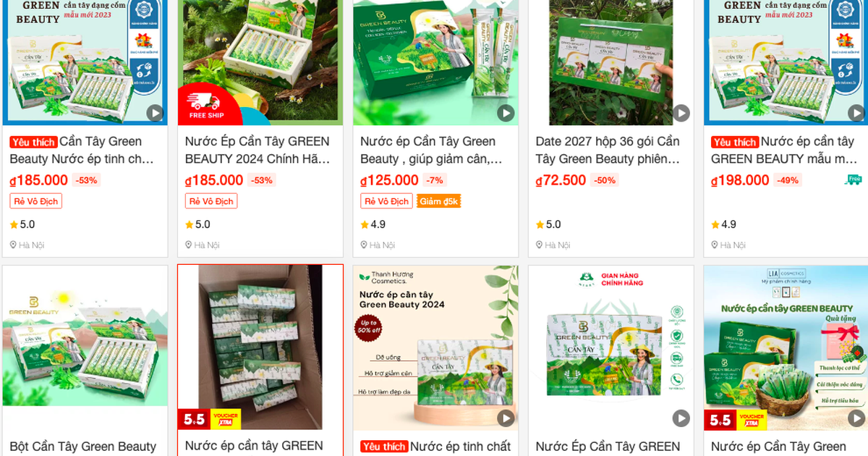Click play icon on Gian Hàng Chính Hãng product
868x456 pixels.
[681, 418]
